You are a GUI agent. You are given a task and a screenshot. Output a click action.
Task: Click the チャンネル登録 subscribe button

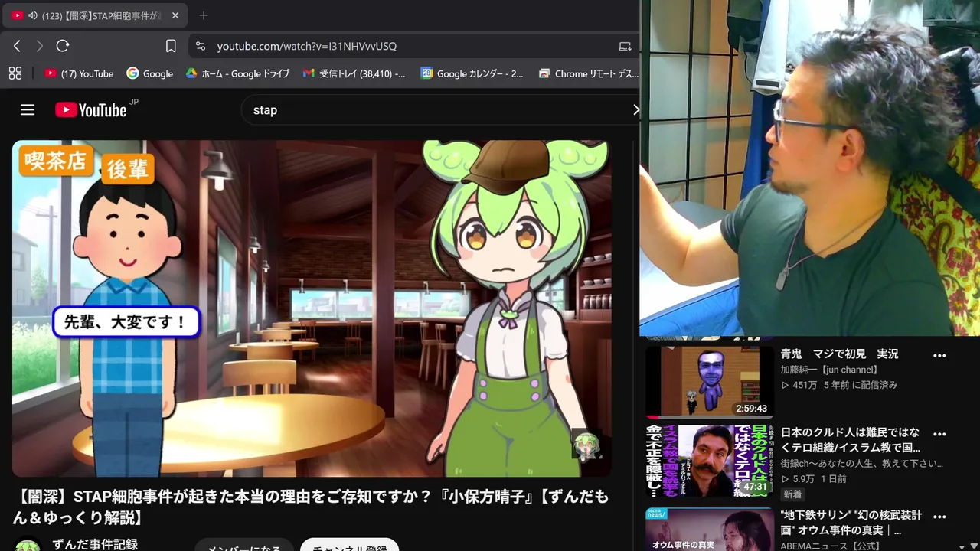[349, 548]
